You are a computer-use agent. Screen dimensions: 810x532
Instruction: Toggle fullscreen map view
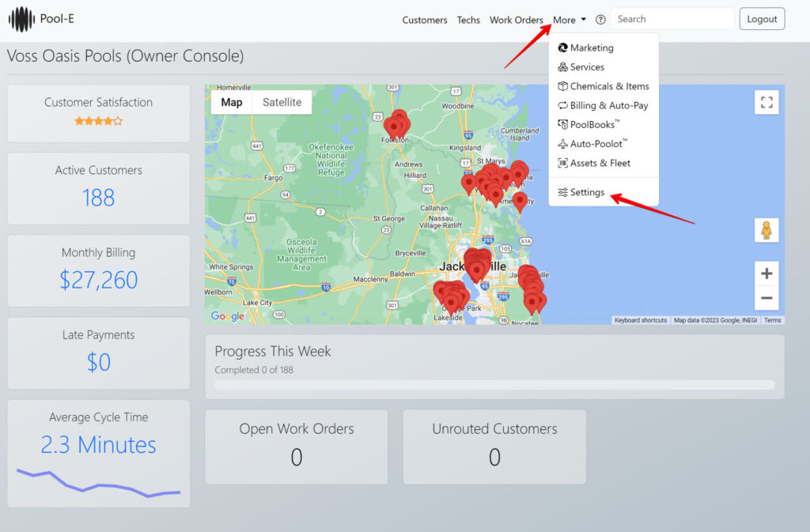[x=766, y=102]
